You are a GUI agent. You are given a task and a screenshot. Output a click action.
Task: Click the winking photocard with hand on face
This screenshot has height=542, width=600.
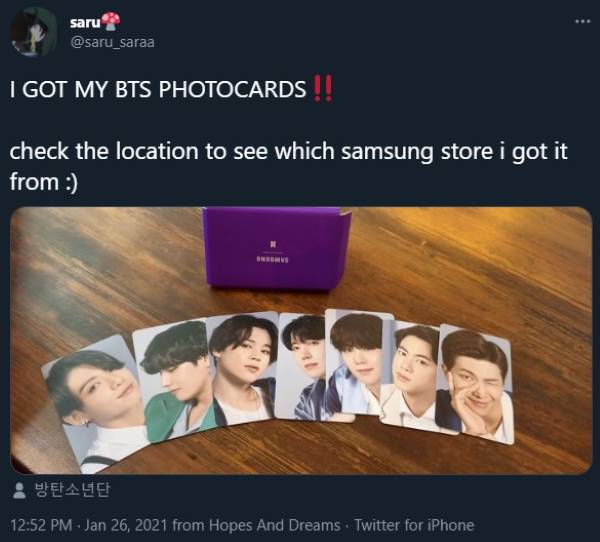474,384
